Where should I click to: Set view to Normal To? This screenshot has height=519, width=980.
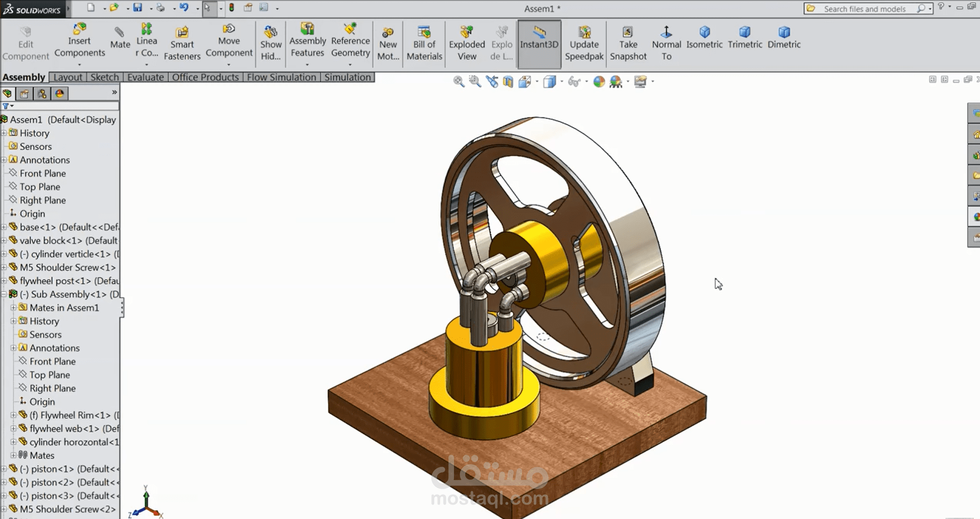click(x=667, y=43)
